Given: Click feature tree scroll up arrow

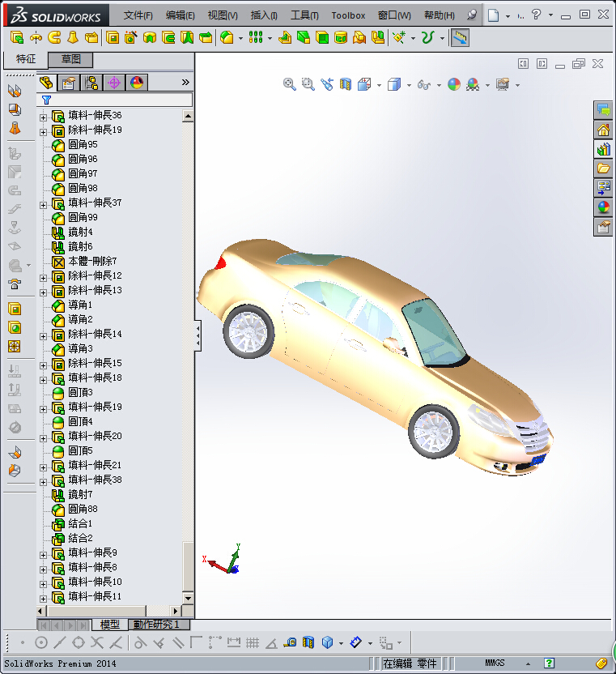Looking at the screenshot, I should point(188,116).
